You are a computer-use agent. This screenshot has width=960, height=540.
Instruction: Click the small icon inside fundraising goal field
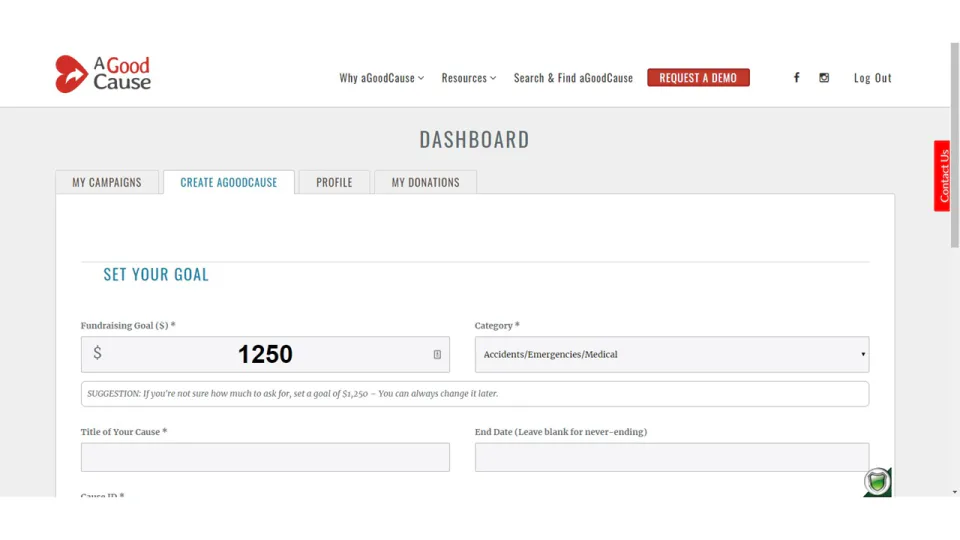[437, 354]
